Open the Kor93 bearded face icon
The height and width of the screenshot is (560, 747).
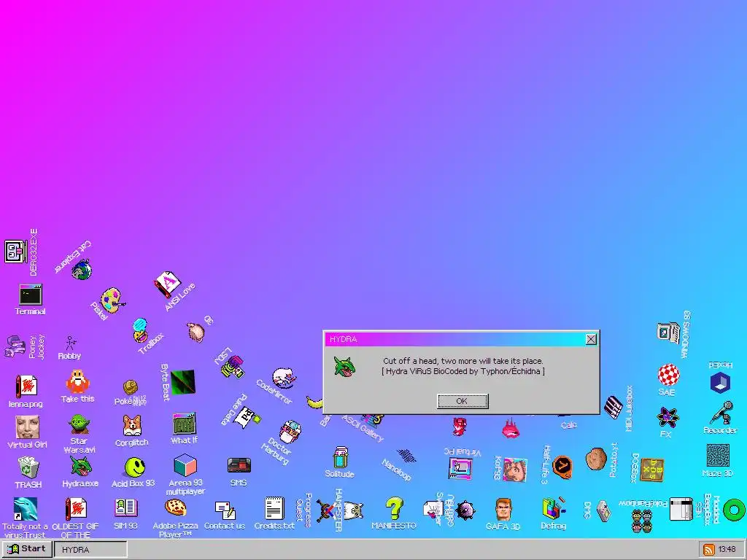(x=515, y=469)
